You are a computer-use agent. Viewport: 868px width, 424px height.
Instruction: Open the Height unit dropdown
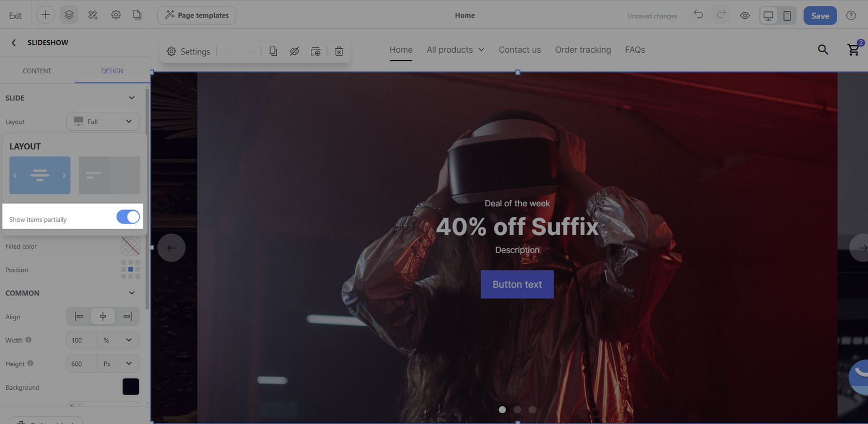(118, 364)
